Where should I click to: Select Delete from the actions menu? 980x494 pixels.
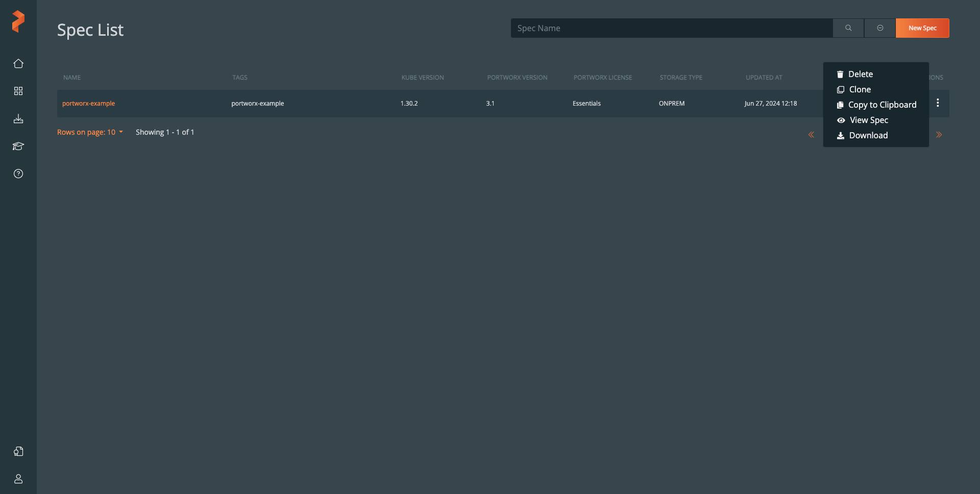click(x=861, y=74)
